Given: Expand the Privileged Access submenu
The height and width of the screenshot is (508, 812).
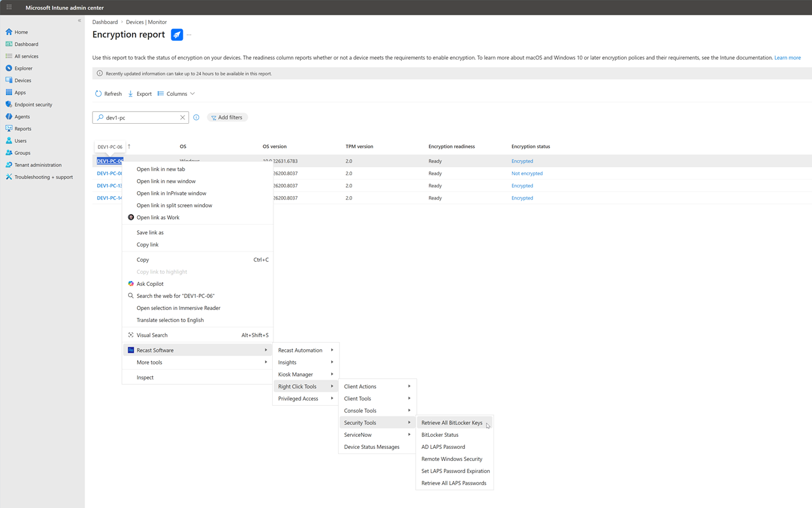Looking at the screenshot, I should [305, 398].
